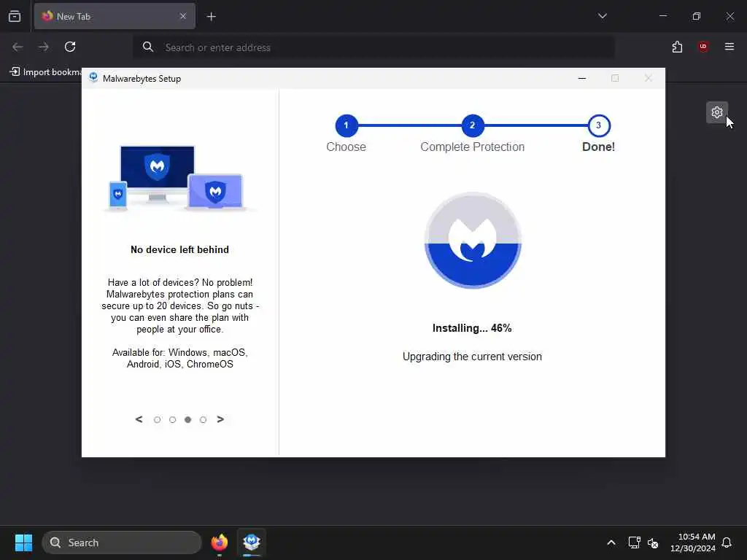Click the Complete Protection step label

click(472, 147)
